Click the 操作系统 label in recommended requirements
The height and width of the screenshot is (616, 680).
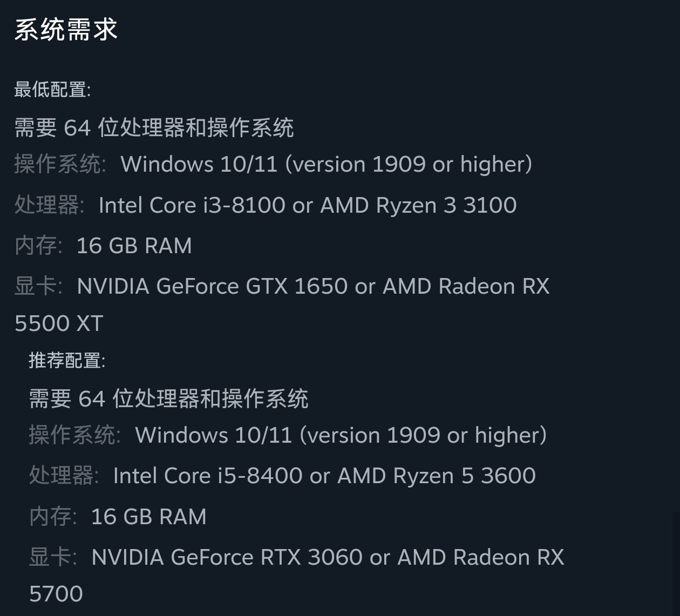(72, 435)
